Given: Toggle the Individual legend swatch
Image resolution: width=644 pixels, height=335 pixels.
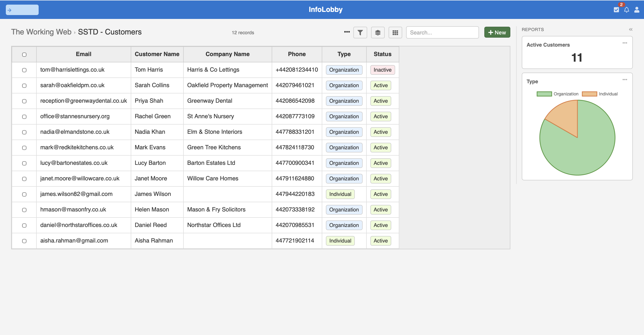Looking at the screenshot, I should (589, 94).
